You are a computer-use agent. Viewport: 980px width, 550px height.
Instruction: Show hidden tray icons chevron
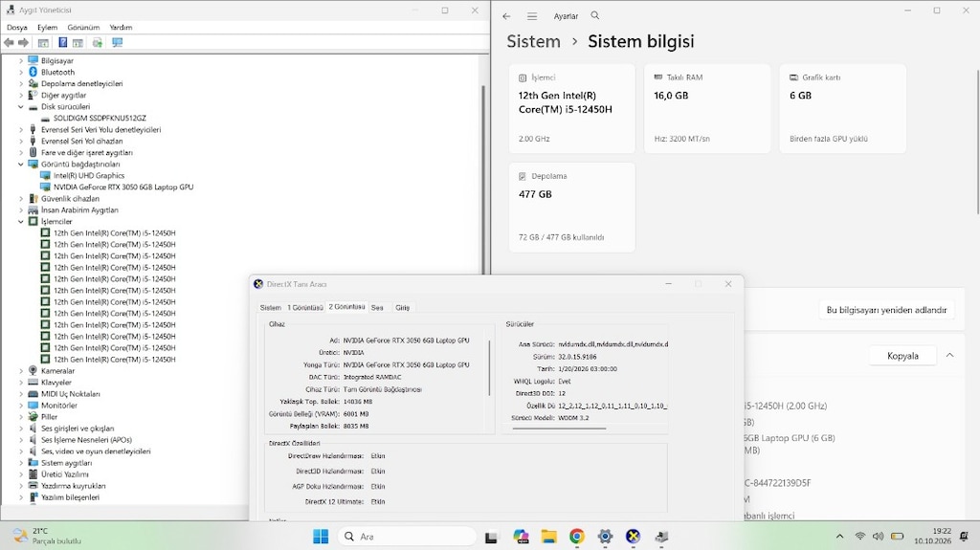click(x=839, y=537)
